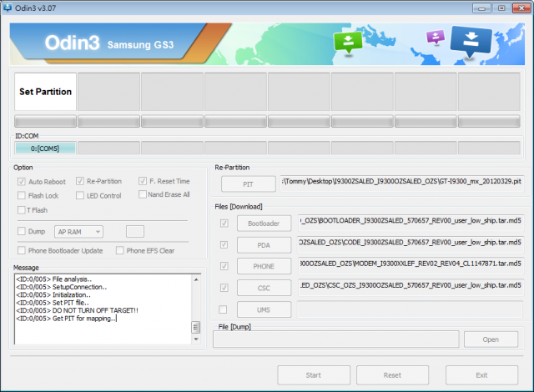534x392 pixels.
Task: Click "DO NOT TURN OFF TARGET!!" log line
Action: pos(77,310)
